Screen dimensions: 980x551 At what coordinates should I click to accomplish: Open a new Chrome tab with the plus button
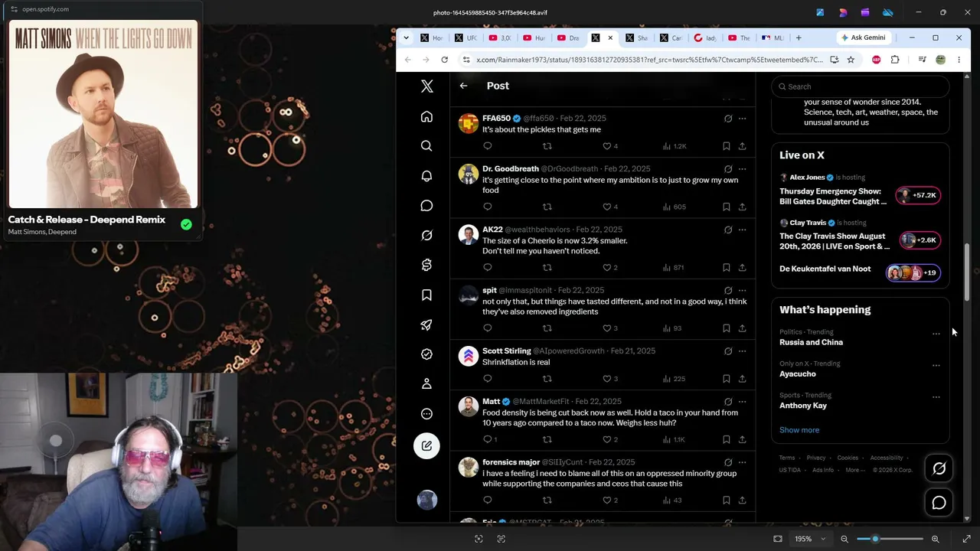[799, 37]
